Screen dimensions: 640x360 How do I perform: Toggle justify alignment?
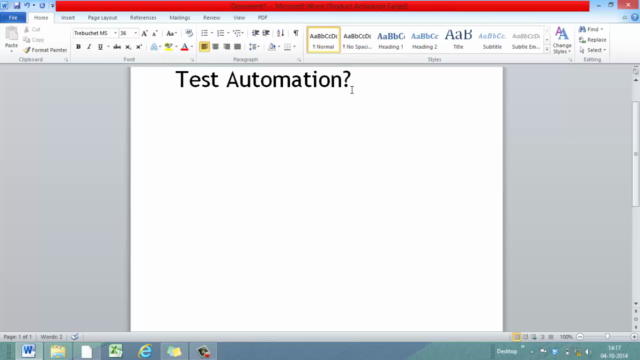click(237, 47)
